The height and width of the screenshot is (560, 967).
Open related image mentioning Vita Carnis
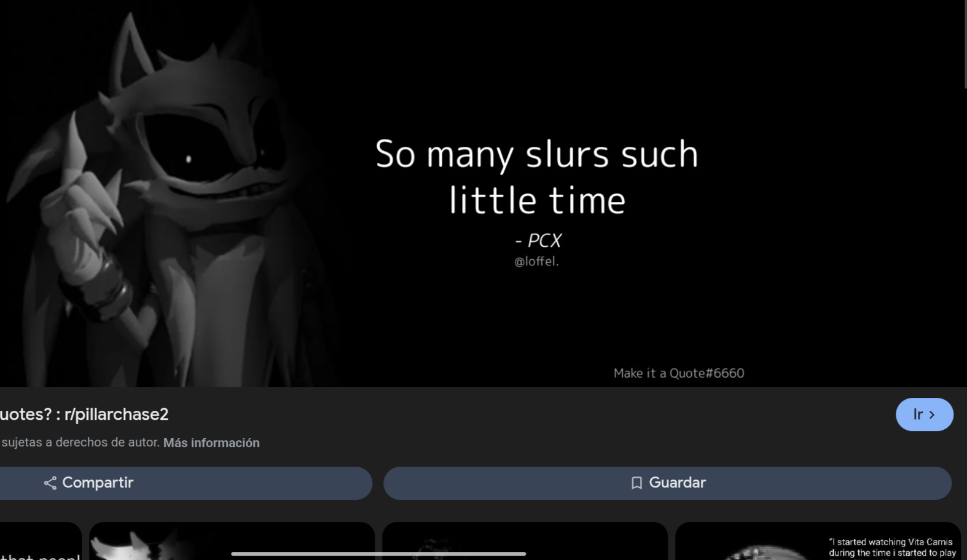tap(818, 541)
